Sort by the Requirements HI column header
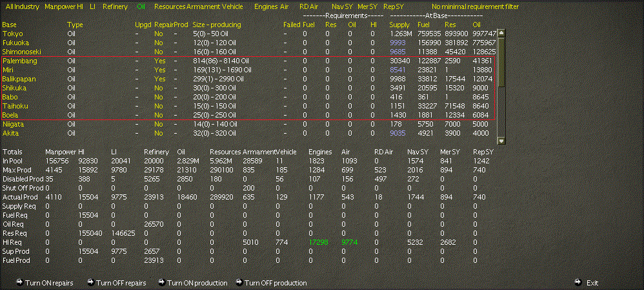This screenshot has width=644, height=290. point(373,25)
